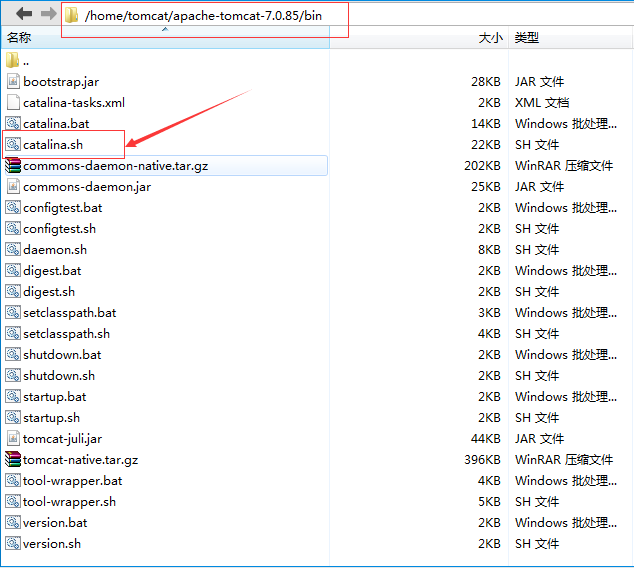
Task: Click the 396KB size of tomcat-native.tar.gz
Action: click(482, 460)
